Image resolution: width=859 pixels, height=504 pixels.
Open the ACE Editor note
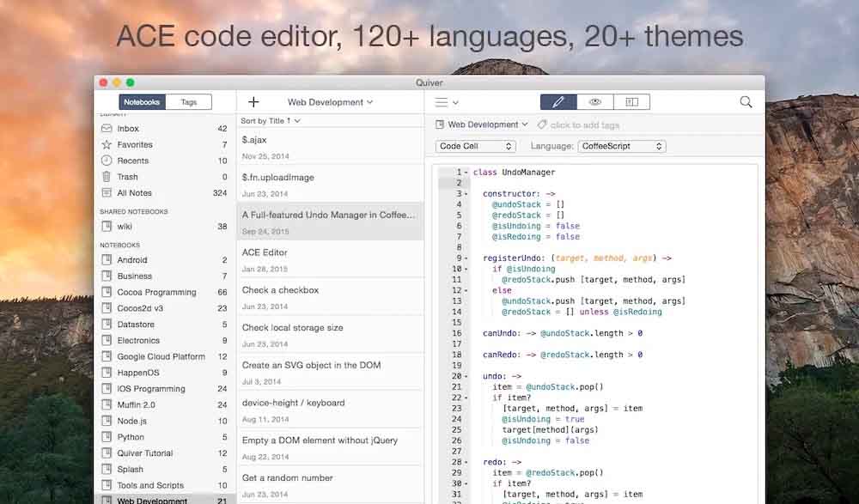(x=331, y=259)
